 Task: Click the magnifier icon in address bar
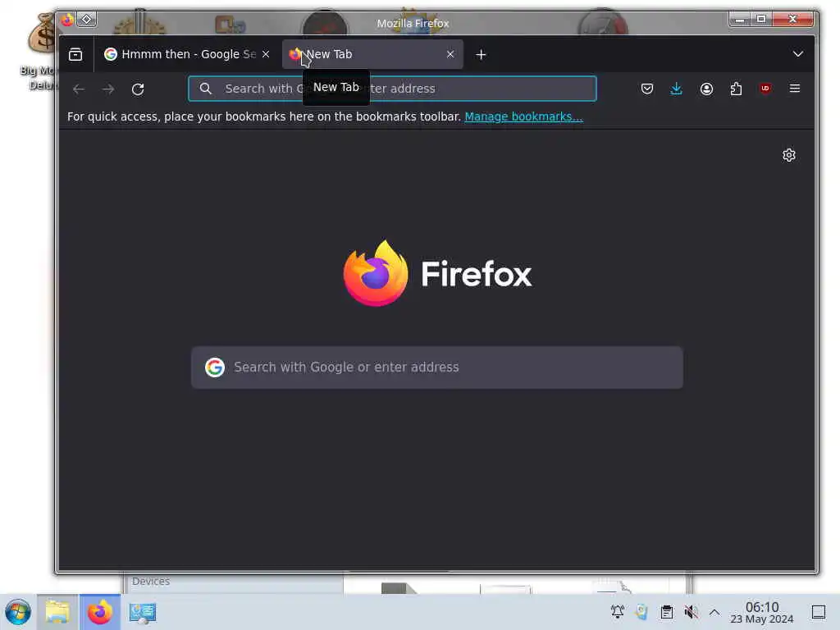[x=206, y=89]
